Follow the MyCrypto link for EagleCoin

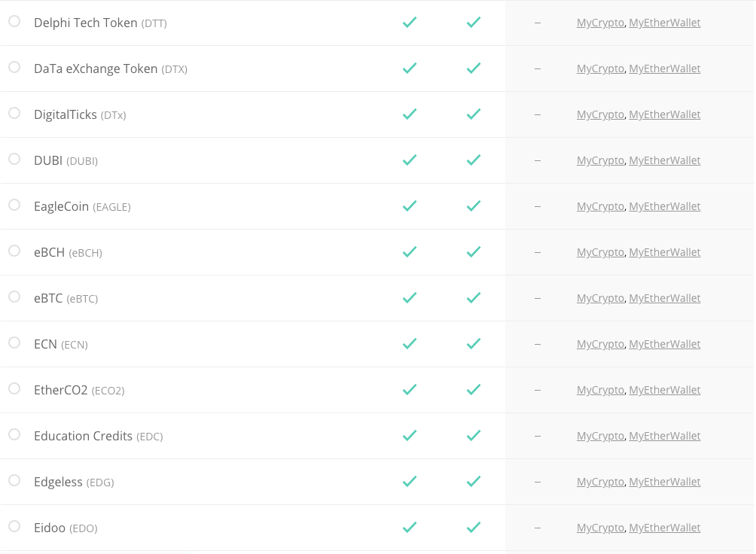click(600, 206)
